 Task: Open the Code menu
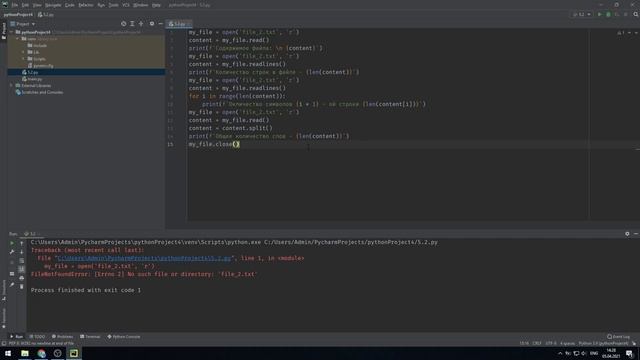coord(70,5)
